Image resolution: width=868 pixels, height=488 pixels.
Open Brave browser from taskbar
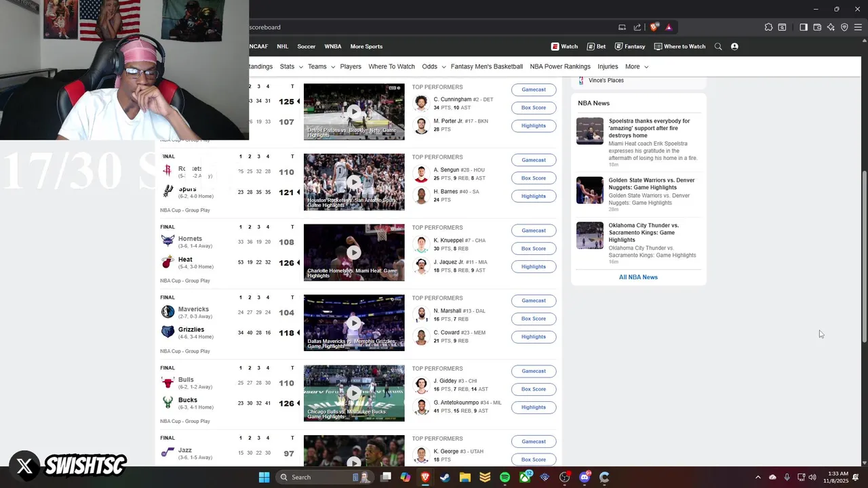tap(425, 477)
